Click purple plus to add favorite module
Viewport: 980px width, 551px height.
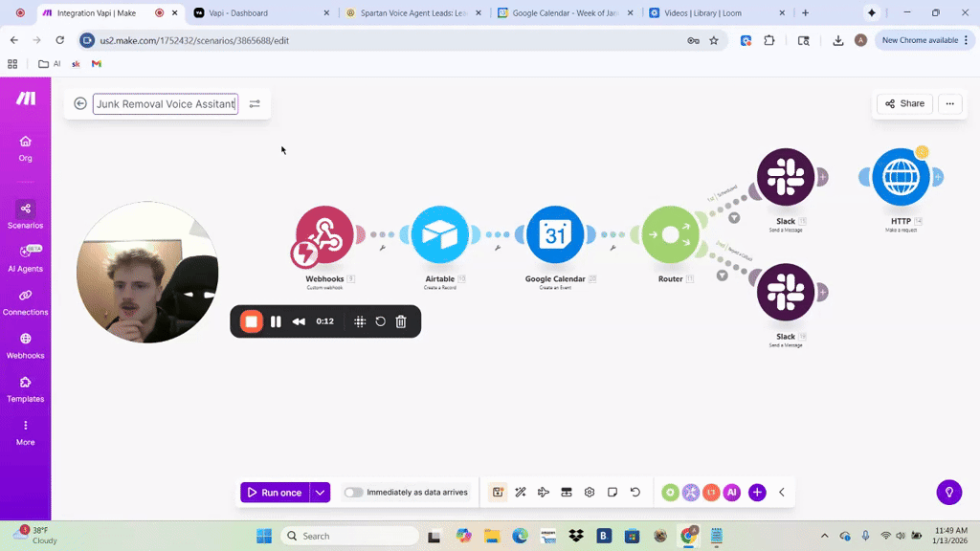tap(757, 493)
